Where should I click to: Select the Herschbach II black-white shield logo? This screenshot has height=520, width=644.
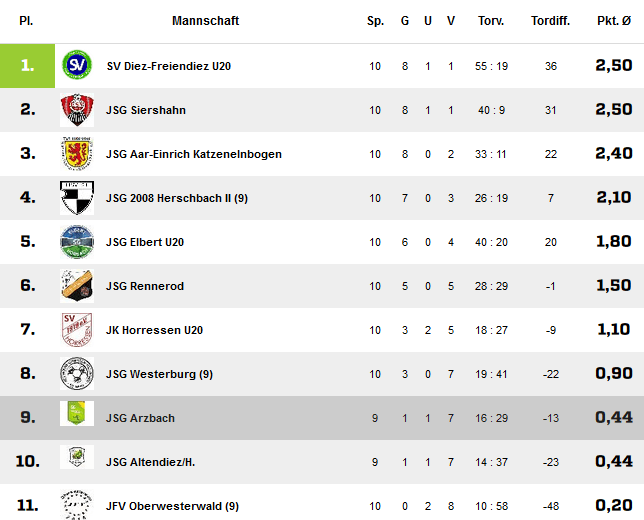coord(77,198)
